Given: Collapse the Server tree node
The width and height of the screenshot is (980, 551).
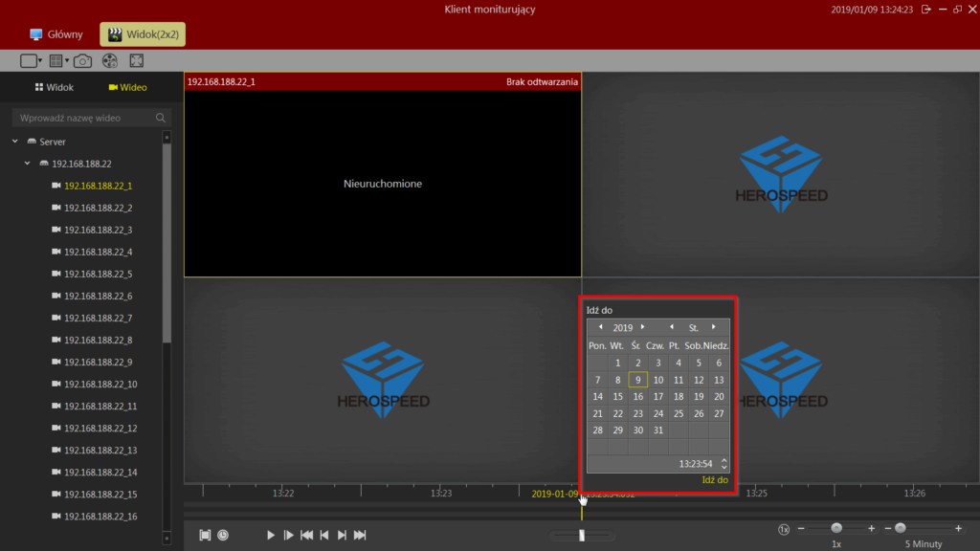Looking at the screenshot, I should 15,142.
